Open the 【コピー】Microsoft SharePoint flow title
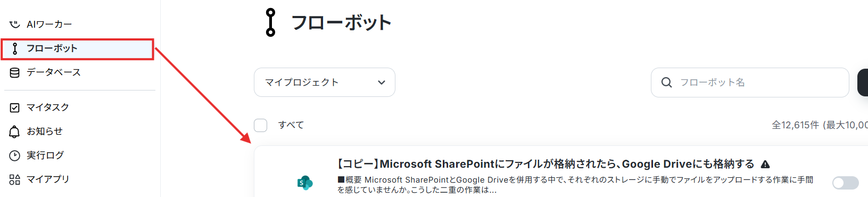The height and width of the screenshot is (197, 868). click(546, 164)
